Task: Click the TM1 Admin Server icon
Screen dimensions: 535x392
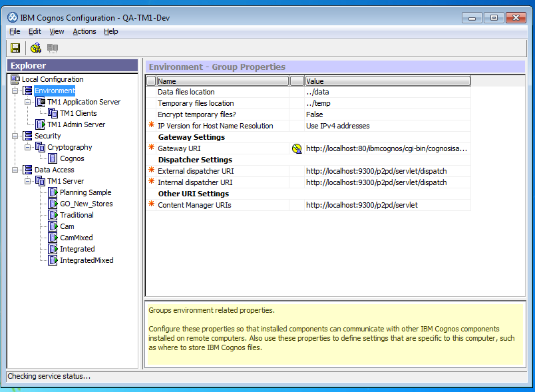Action: [x=41, y=124]
